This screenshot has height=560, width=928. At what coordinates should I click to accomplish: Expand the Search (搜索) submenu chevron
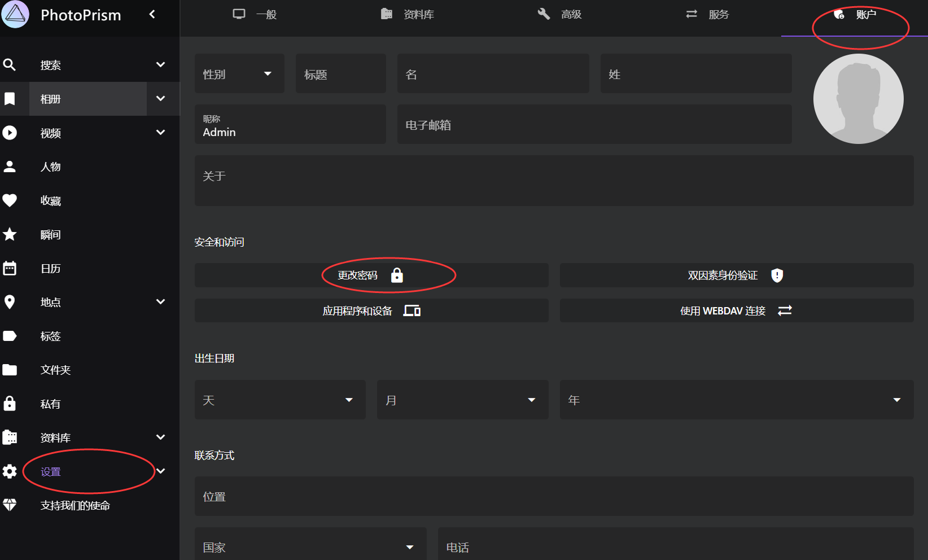point(160,65)
